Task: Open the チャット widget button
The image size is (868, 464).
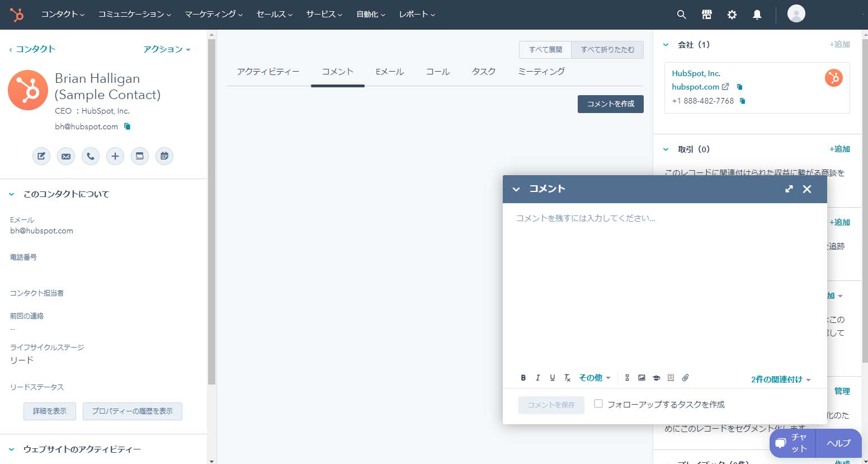Action: coord(793,443)
